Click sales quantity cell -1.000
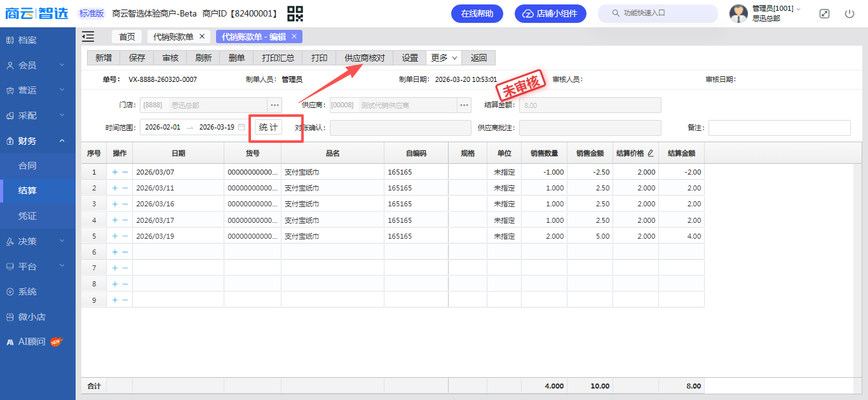868x400 pixels. coord(545,172)
